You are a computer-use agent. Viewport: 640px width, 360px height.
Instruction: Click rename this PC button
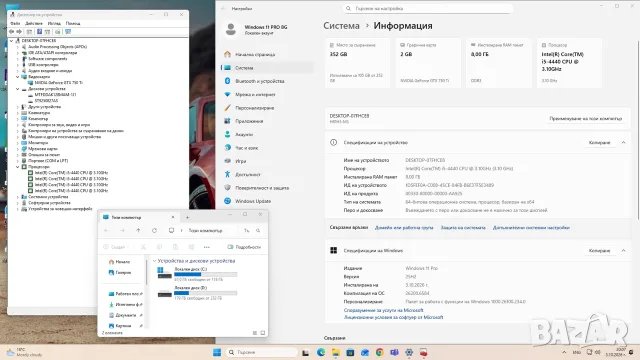(x=585, y=118)
